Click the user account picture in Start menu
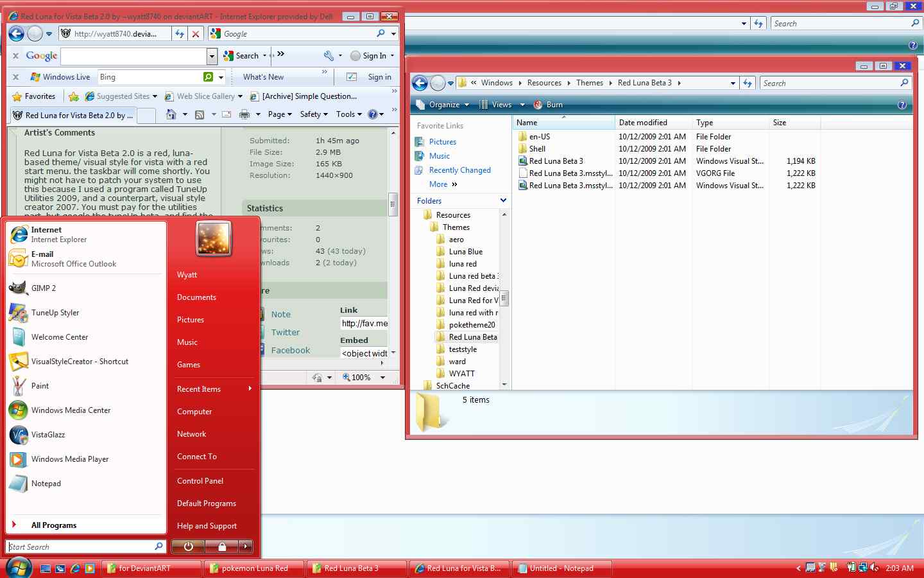This screenshot has height=578, width=924. coord(214,239)
